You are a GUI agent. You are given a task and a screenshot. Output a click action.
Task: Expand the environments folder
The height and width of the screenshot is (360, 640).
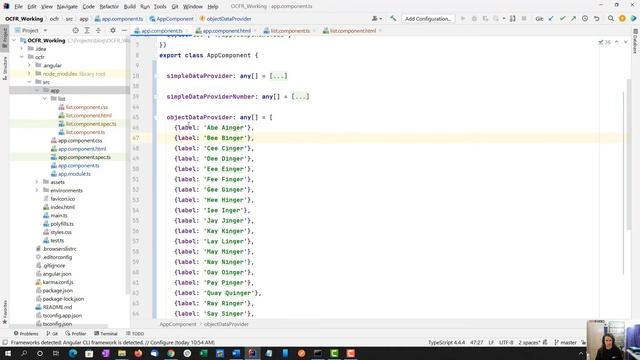[x=37, y=190]
